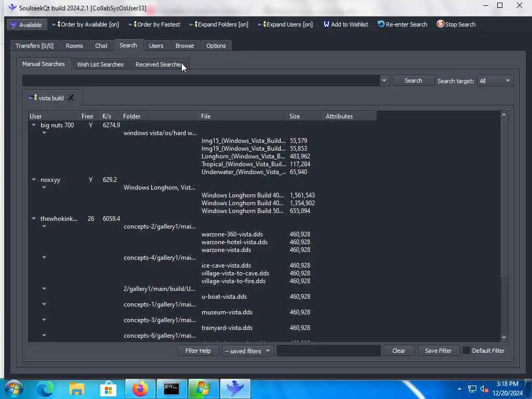Open the search history dropdown arrow
532x399 pixels.
click(384, 81)
